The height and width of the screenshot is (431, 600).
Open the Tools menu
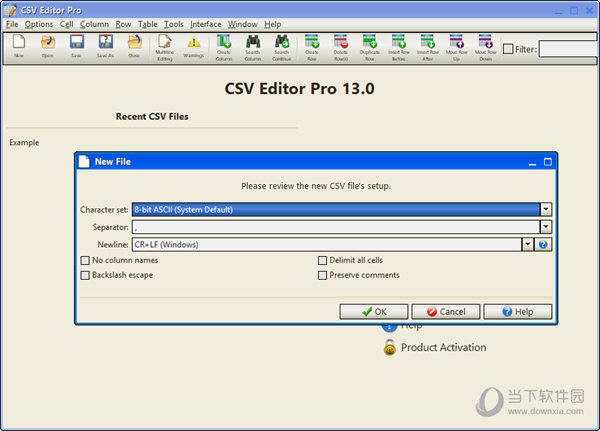pos(174,24)
